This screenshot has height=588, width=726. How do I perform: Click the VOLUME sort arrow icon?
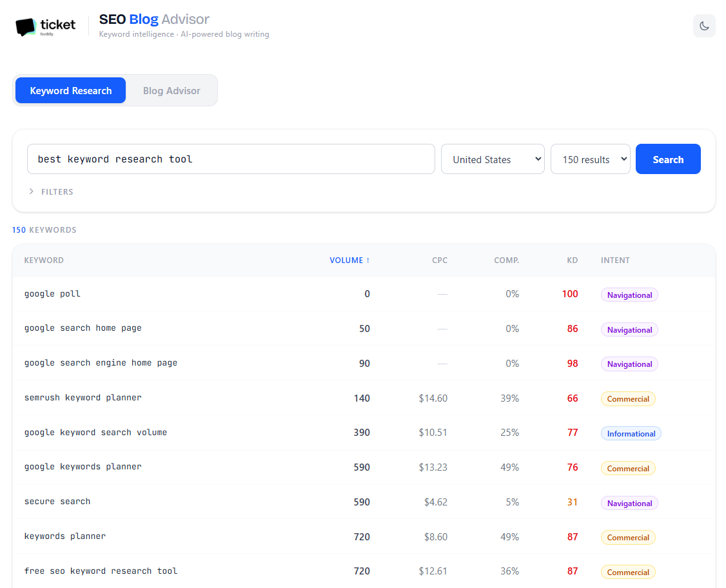tap(368, 260)
